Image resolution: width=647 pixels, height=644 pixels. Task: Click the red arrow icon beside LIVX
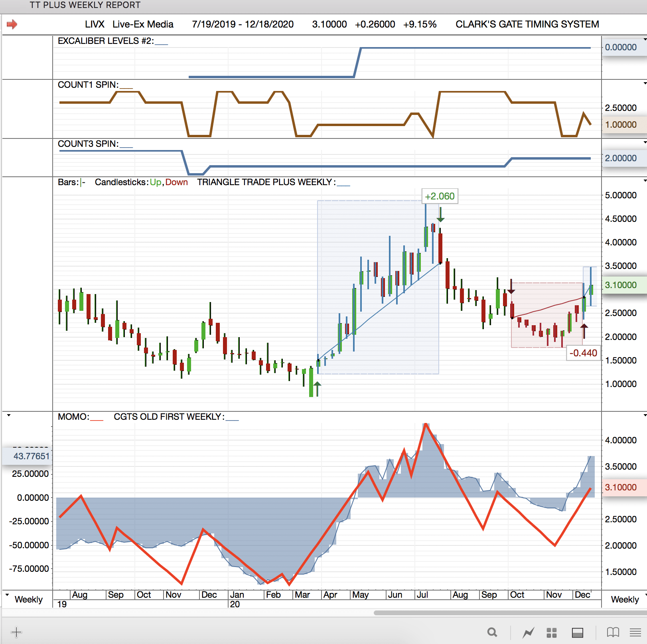click(x=12, y=24)
